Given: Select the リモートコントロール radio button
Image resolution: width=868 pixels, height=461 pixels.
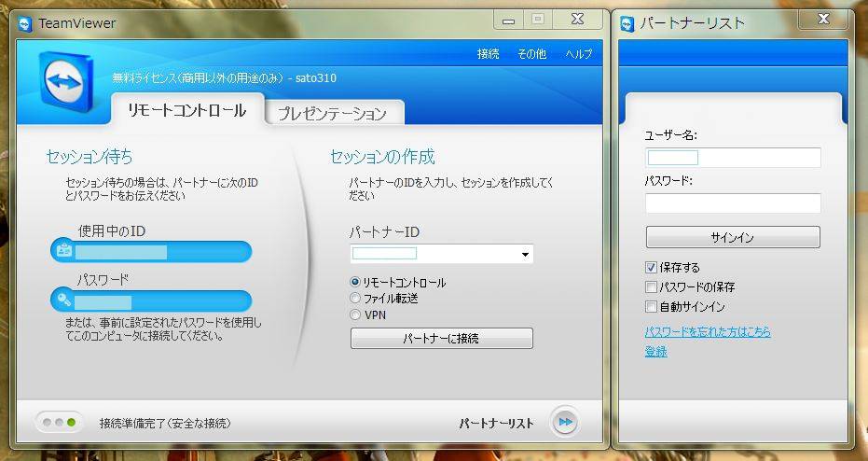Looking at the screenshot, I should (x=355, y=282).
